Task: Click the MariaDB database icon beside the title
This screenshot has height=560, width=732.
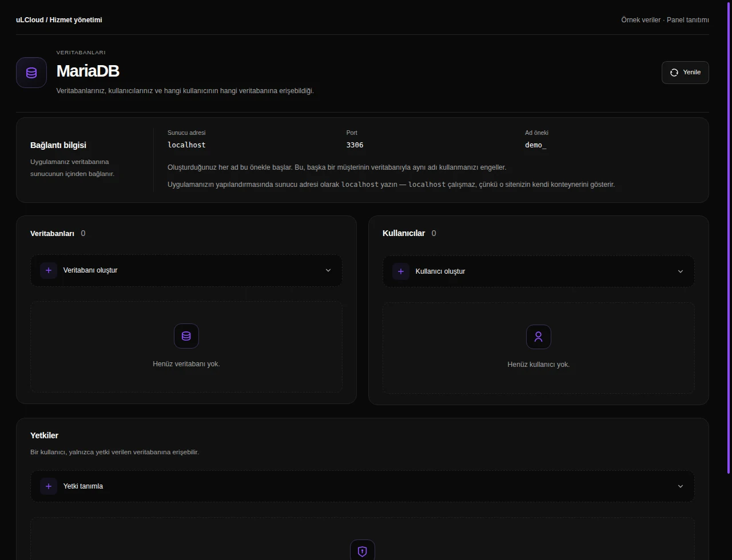Action: [31, 73]
